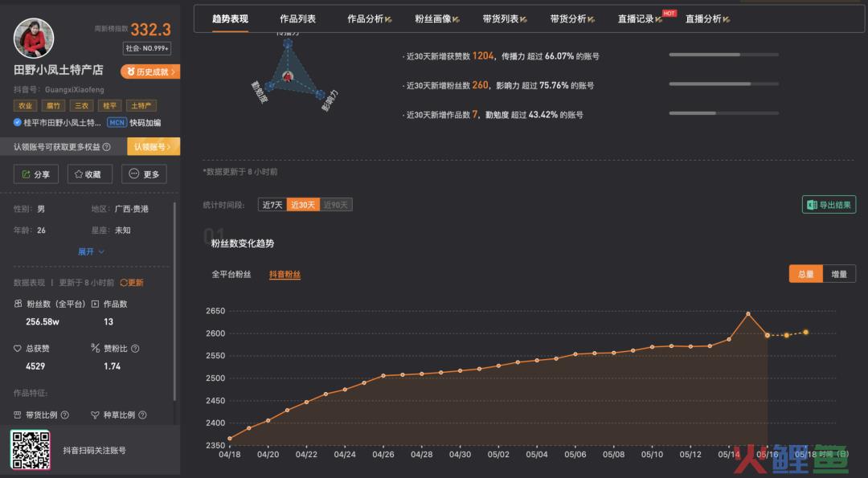Screen dimensions: 868x478
Task: Click the QR code for following the account
Action: point(31,450)
